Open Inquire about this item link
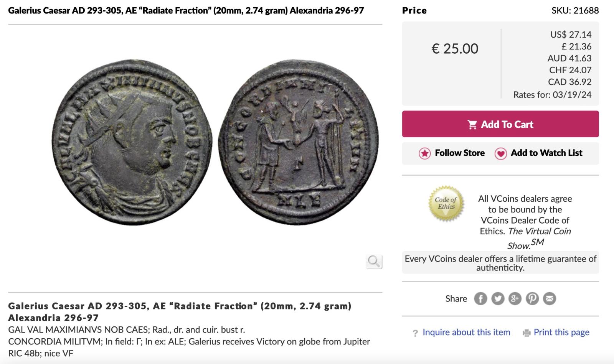 coord(466,332)
